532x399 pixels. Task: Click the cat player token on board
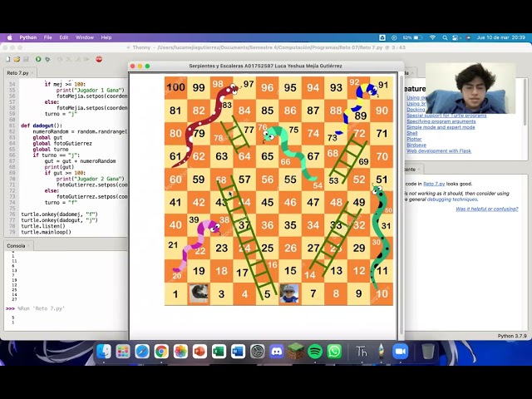tap(199, 293)
